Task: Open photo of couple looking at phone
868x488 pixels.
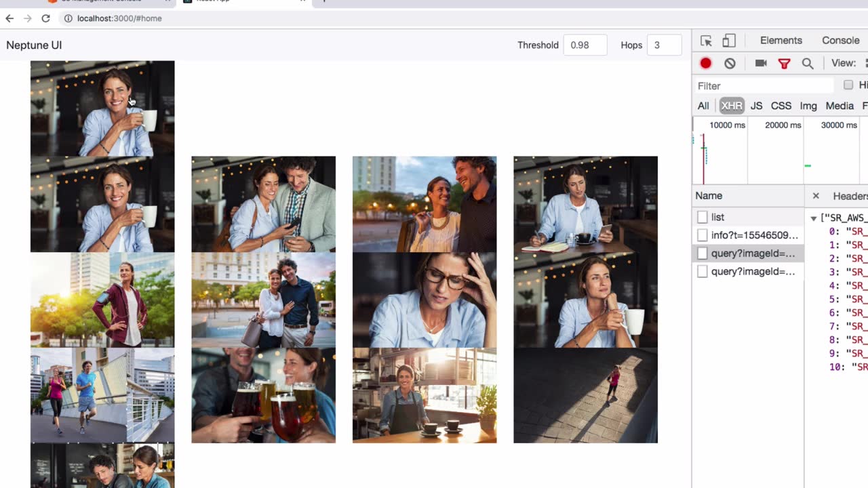Action: pyautogui.click(x=263, y=204)
